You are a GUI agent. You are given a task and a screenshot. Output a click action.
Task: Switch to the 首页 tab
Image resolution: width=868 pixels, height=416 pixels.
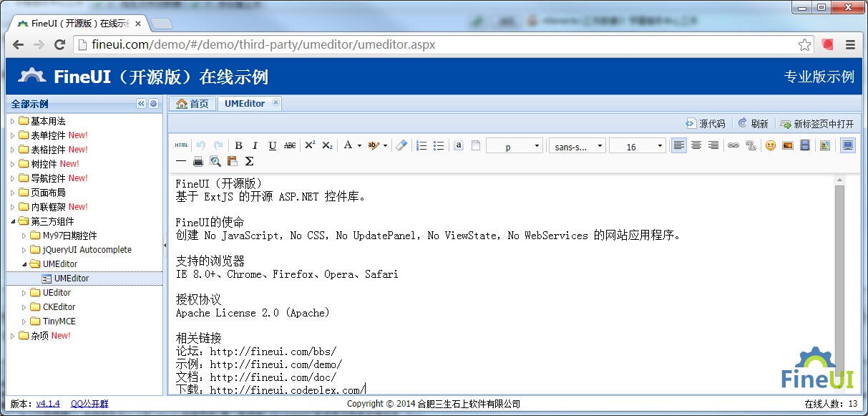point(192,104)
